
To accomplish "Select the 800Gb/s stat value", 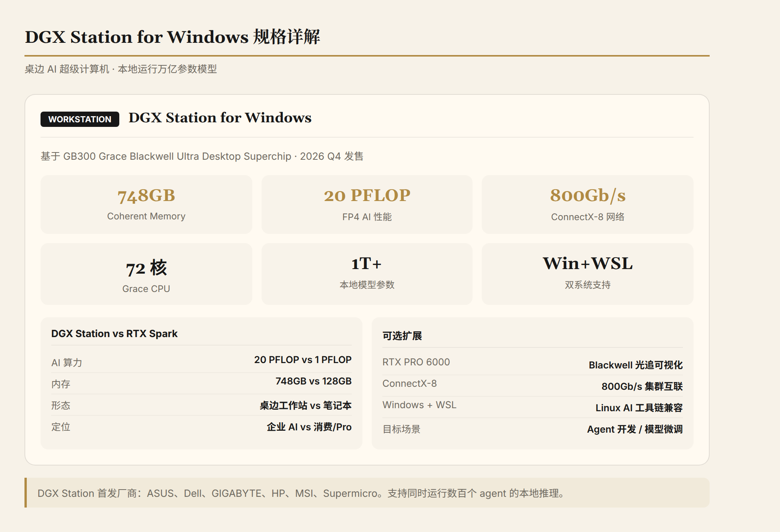I will click(x=588, y=196).
